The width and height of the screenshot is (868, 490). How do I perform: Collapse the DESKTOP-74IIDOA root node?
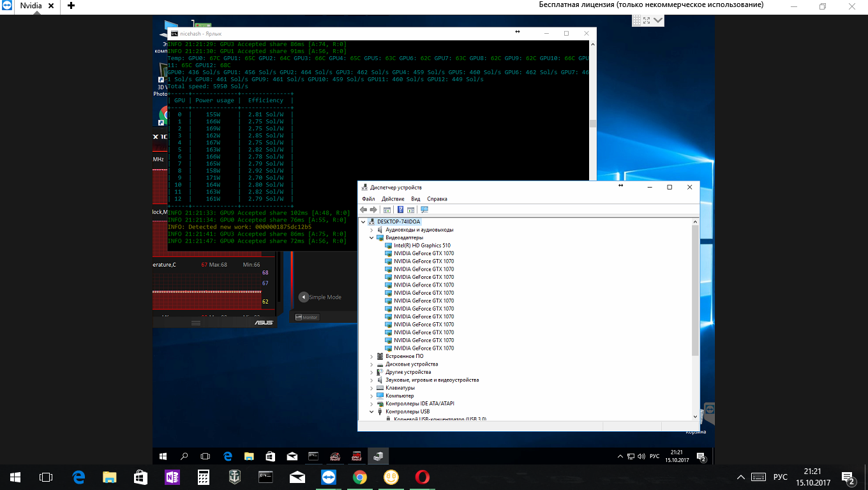(x=364, y=221)
